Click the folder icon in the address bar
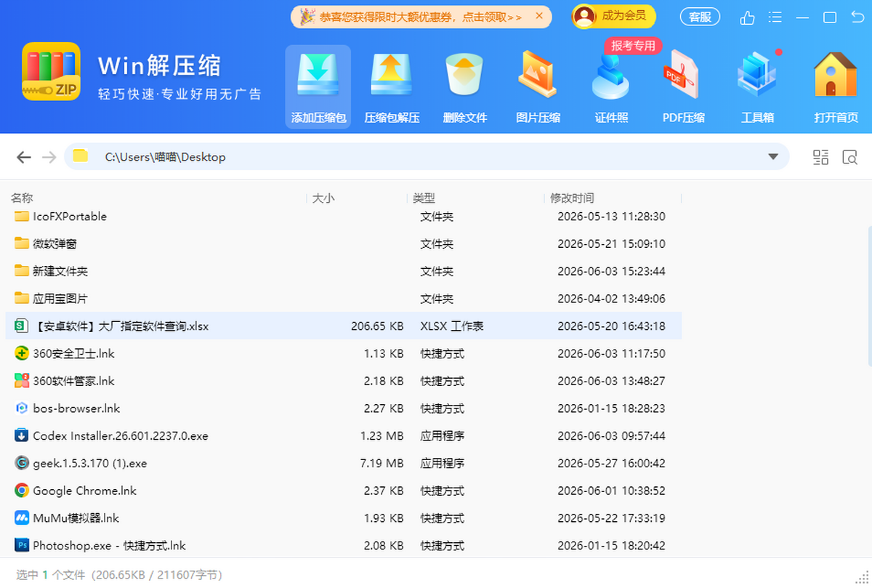 (81, 156)
